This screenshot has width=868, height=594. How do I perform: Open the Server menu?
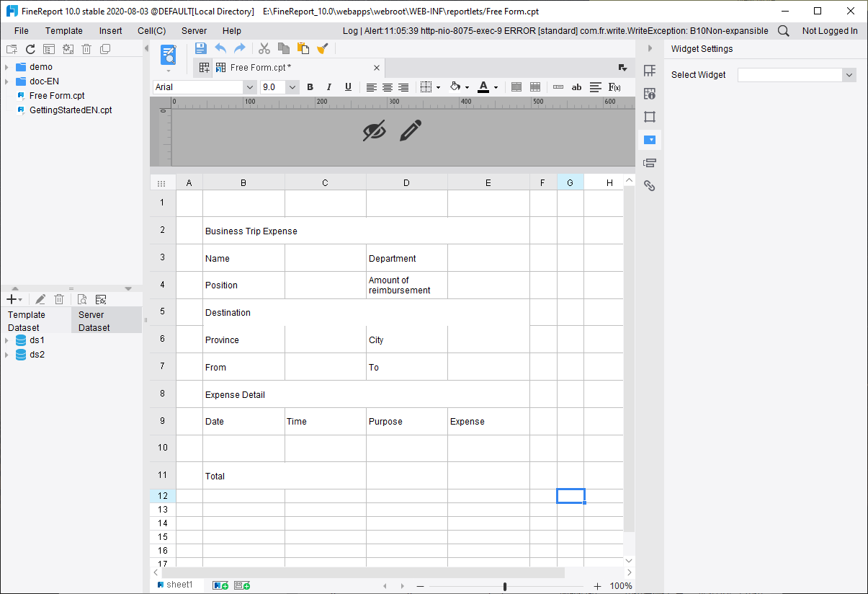coord(194,31)
